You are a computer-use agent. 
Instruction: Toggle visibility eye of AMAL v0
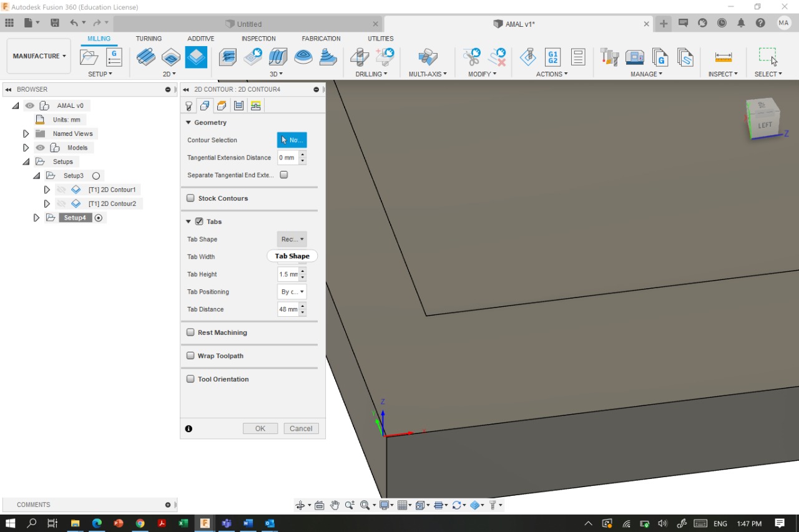tap(29, 105)
